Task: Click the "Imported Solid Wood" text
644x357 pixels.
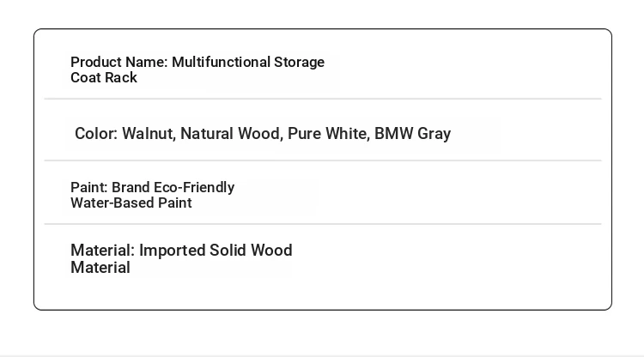Action: [x=216, y=251]
